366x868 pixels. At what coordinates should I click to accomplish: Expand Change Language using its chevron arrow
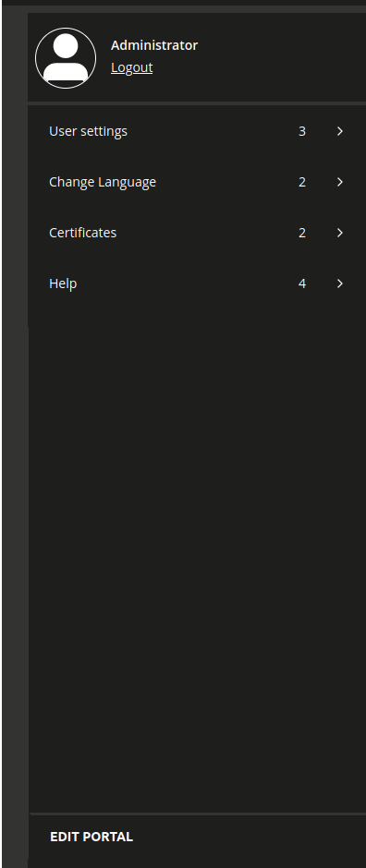coord(340,182)
